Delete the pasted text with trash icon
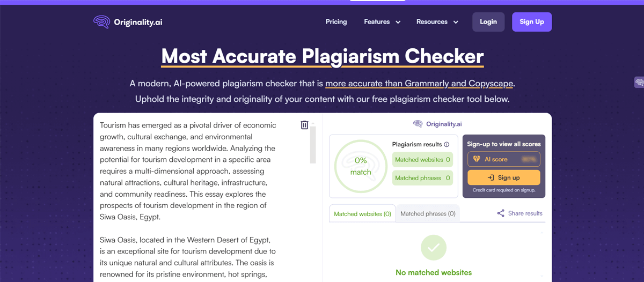The image size is (644, 282). tap(304, 125)
